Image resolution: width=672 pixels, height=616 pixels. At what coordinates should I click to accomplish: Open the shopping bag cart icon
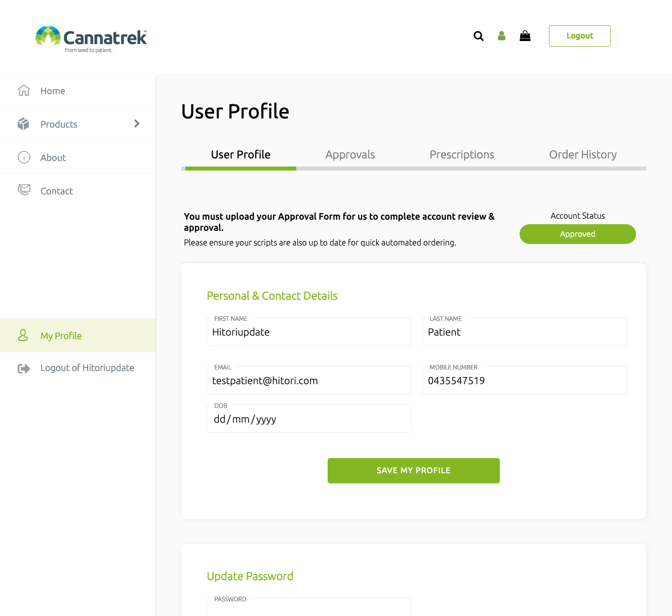click(x=525, y=36)
